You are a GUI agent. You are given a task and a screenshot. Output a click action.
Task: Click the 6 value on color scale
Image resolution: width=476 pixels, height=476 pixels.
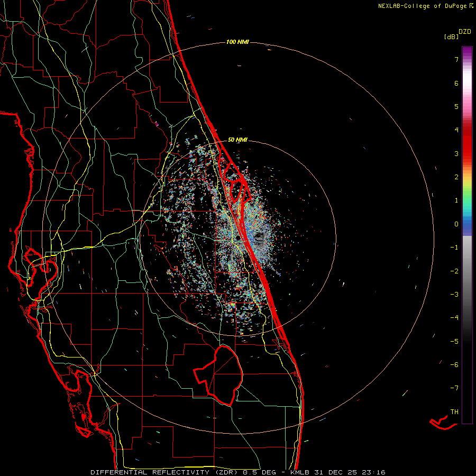pyautogui.click(x=456, y=83)
